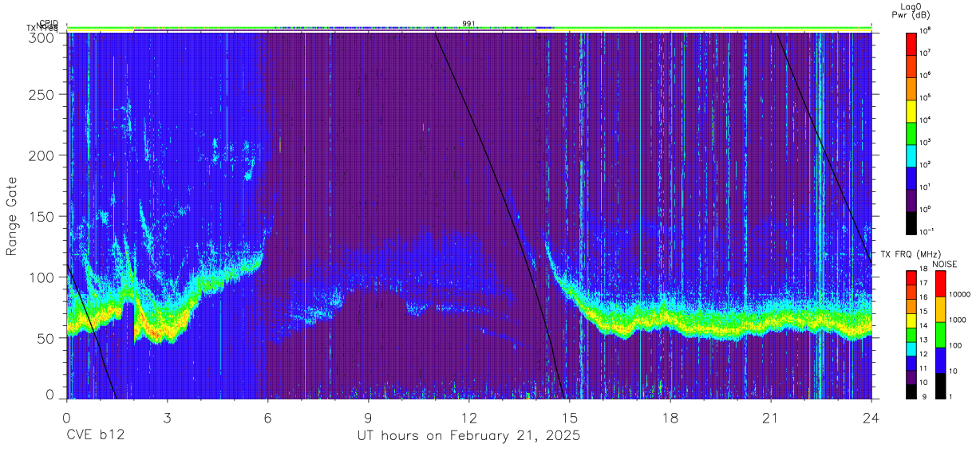This screenshot has height=452, width=980.
Task: Click the '14' label on the TX FRQ scale
Action: [x=925, y=325]
